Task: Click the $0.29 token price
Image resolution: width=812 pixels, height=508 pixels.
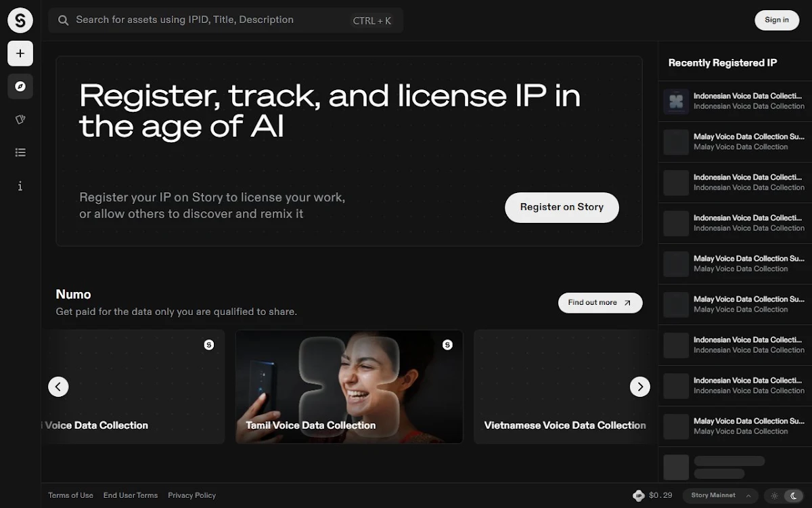Action: 660,495
